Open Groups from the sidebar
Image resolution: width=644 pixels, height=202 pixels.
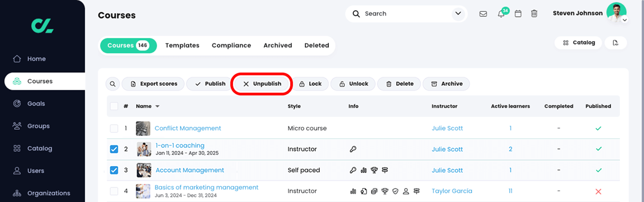click(x=38, y=126)
